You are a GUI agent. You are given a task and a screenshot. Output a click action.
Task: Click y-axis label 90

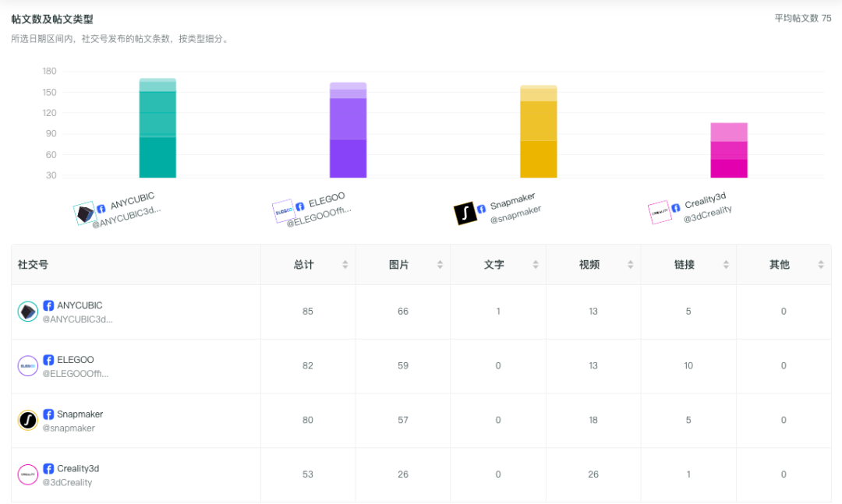pos(51,134)
